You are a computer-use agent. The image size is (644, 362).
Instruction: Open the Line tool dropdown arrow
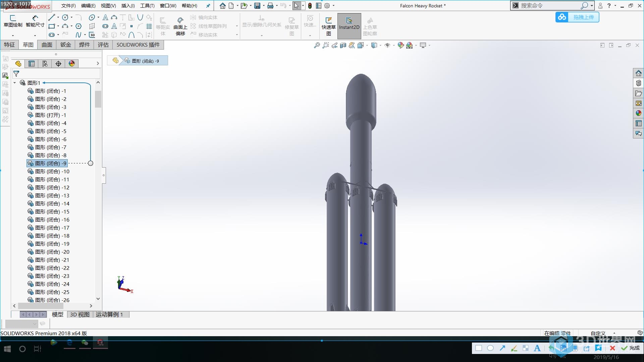(x=58, y=17)
